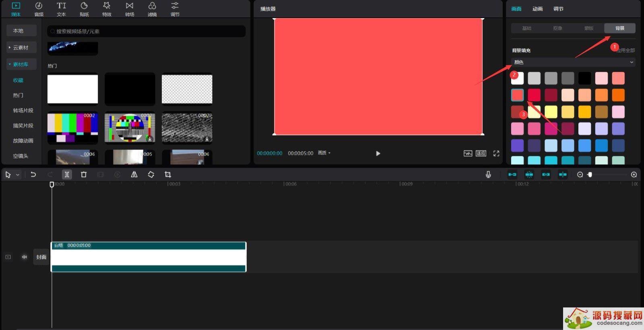Toggle the preview axis option
This screenshot has height=330, width=644.
[563, 174]
